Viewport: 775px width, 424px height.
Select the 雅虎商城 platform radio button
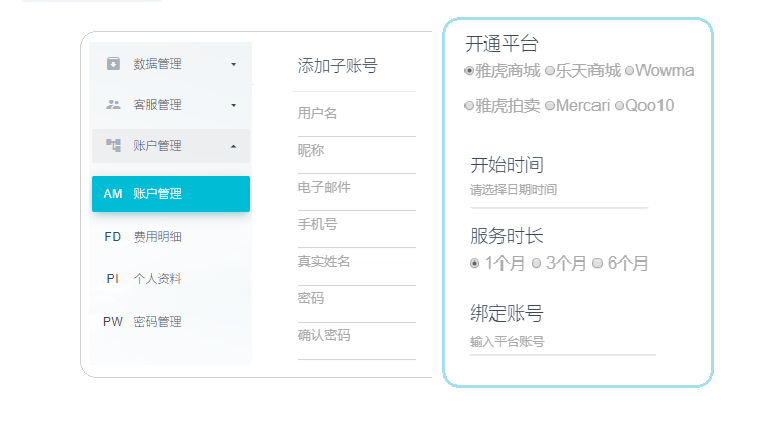(x=469, y=71)
